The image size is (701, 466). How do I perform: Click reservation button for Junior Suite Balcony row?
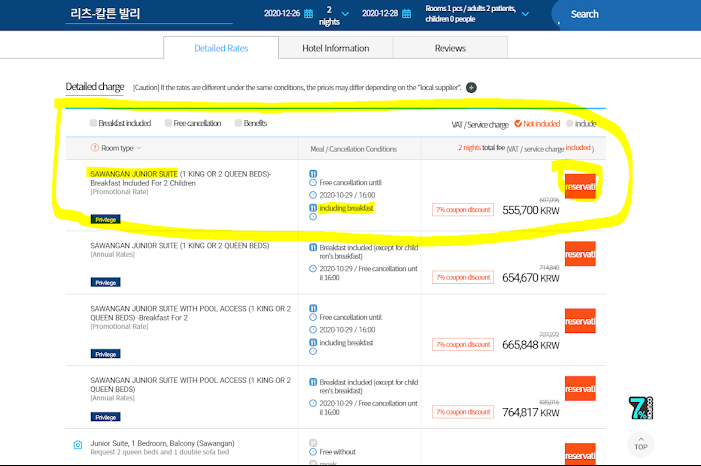[x=580, y=454]
